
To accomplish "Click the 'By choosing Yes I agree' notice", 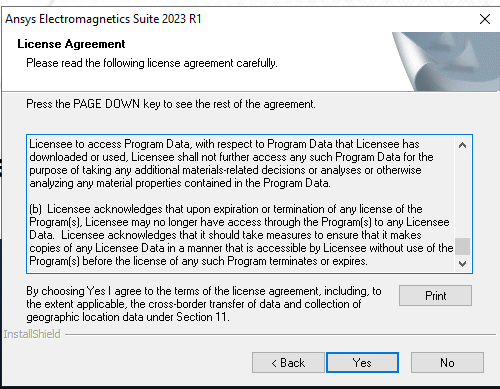I will point(204,304).
